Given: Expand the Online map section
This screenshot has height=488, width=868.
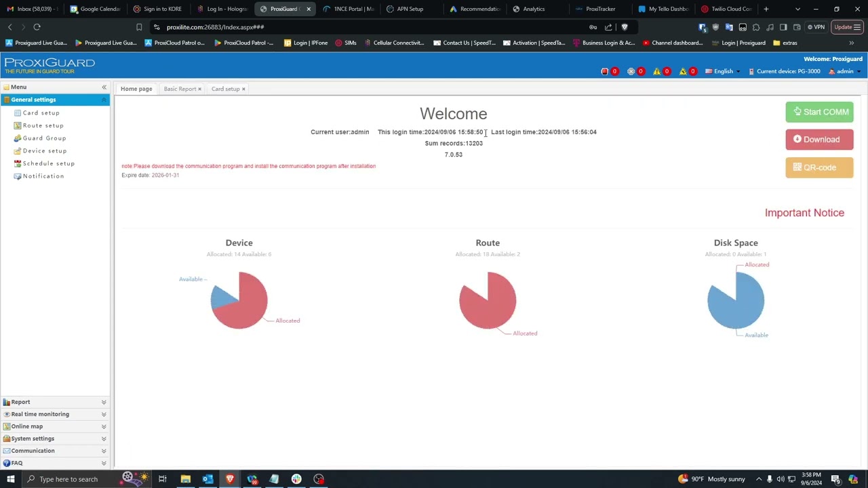Looking at the screenshot, I should pos(54,426).
